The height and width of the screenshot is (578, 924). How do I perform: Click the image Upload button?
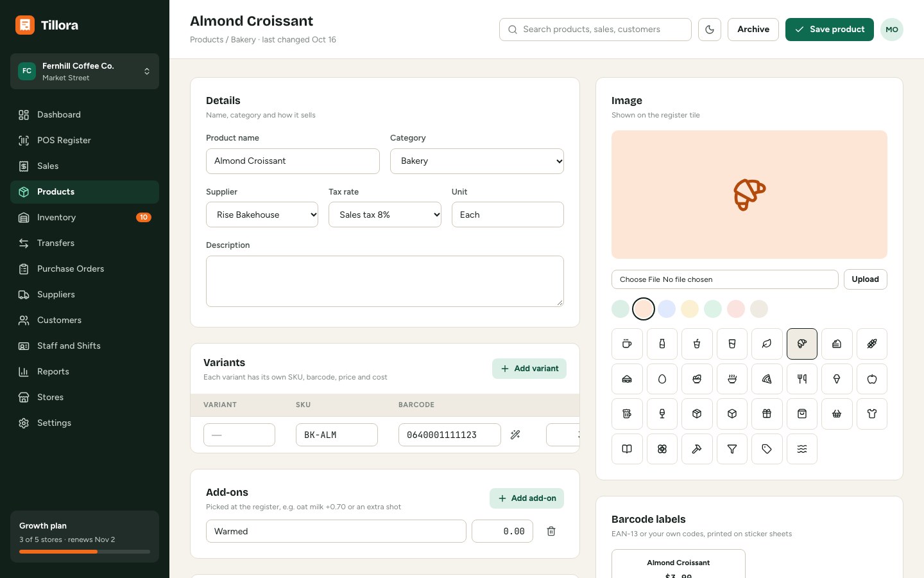pos(866,279)
